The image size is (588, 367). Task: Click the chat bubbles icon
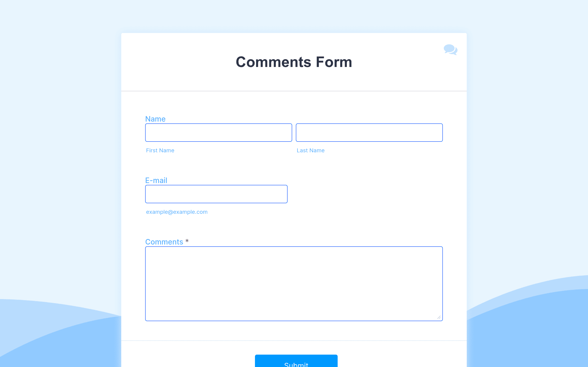pos(450,50)
